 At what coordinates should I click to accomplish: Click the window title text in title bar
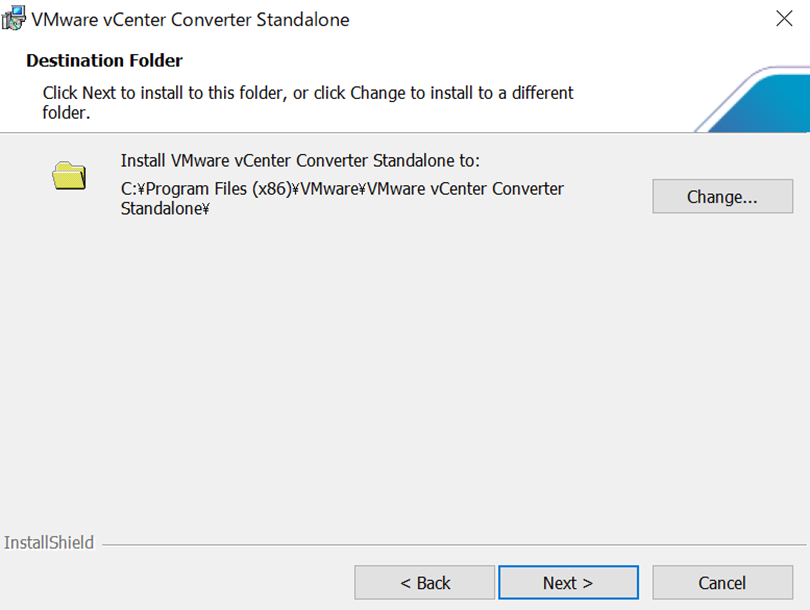190,19
